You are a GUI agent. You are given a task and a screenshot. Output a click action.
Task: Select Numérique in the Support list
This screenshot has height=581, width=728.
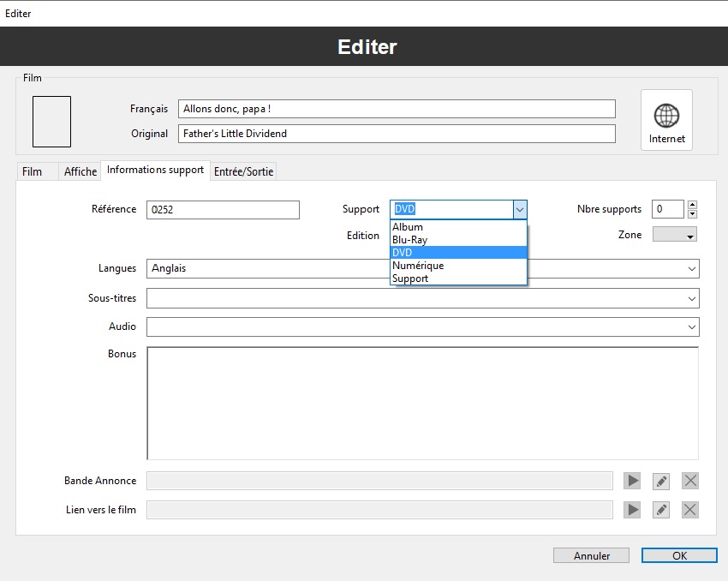tap(418, 266)
